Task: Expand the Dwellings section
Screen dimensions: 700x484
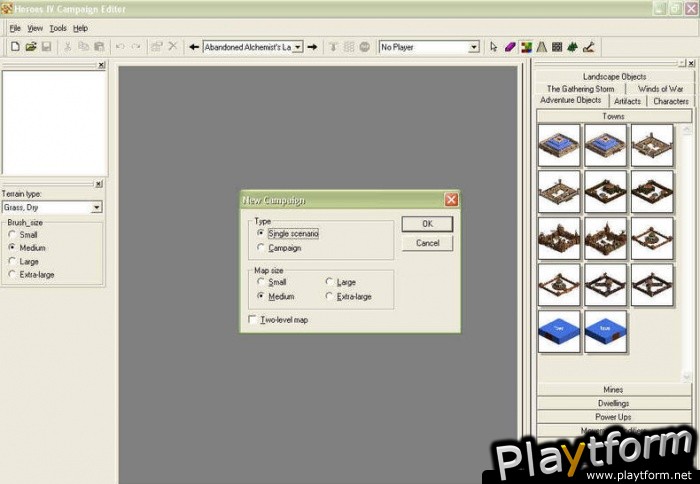Action: 613,403
